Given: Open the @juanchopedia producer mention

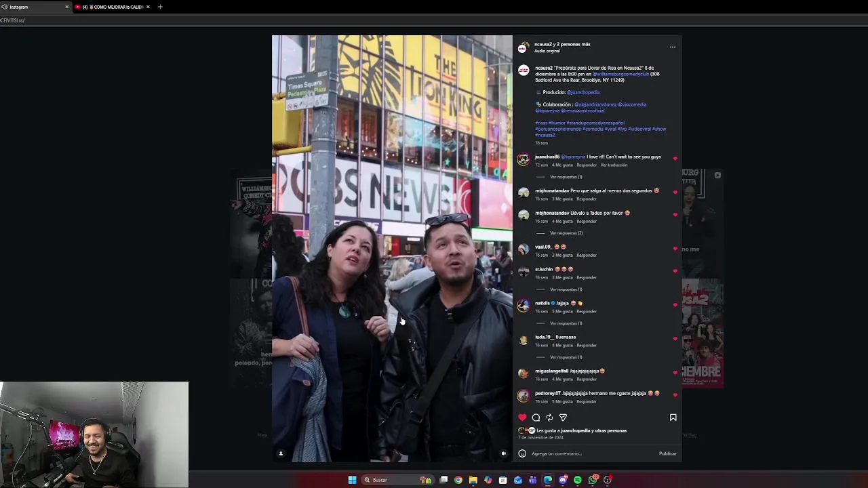Looking at the screenshot, I should [x=583, y=92].
